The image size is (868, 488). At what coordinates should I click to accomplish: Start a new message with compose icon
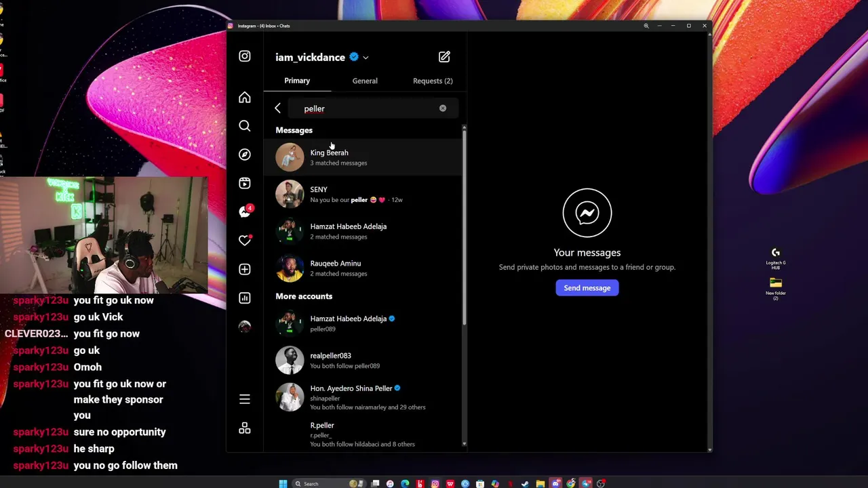[x=444, y=57]
